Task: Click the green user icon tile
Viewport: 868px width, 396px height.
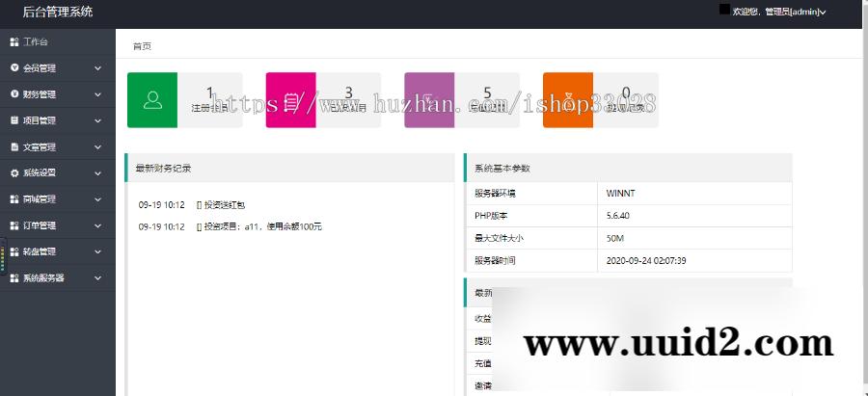Action: click(x=152, y=100)
